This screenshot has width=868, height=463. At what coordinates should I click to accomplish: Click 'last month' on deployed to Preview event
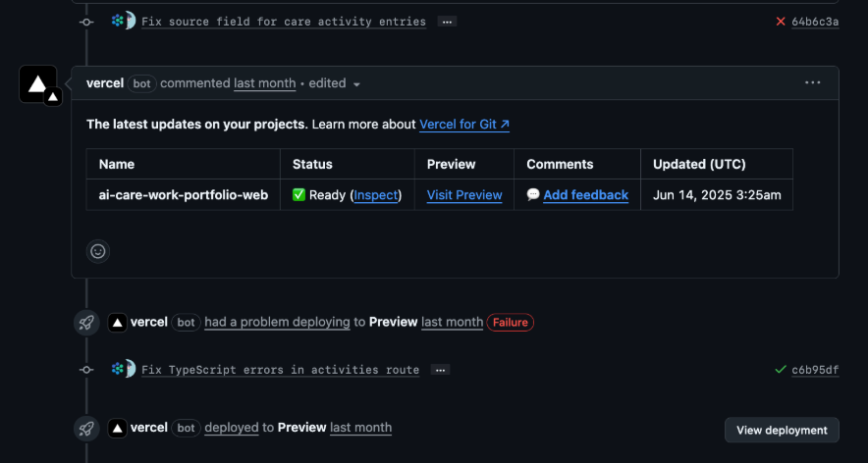pos(361,428)
